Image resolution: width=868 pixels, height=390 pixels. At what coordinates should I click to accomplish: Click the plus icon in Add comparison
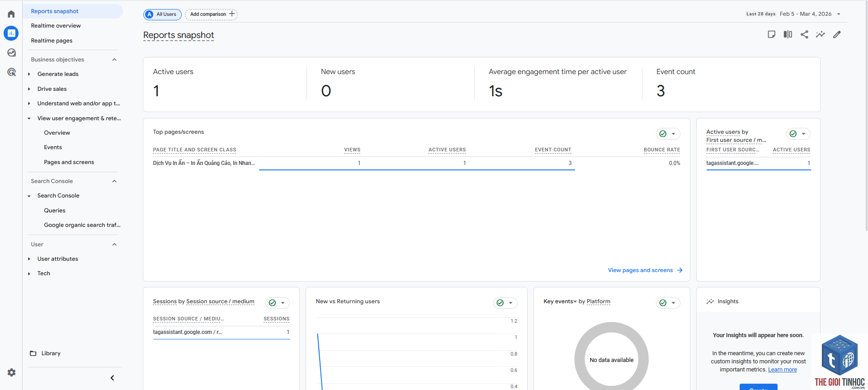tap(232, 14)
